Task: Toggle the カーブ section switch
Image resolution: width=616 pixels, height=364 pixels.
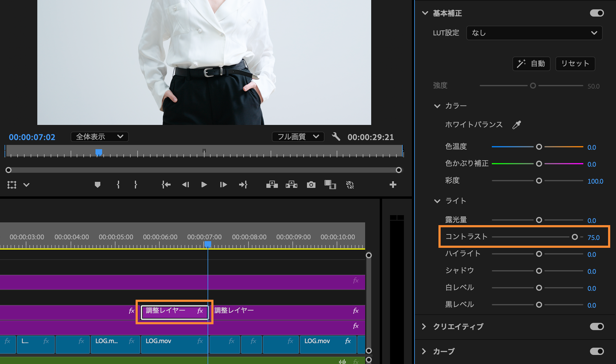Action: (x=597, y=351)
